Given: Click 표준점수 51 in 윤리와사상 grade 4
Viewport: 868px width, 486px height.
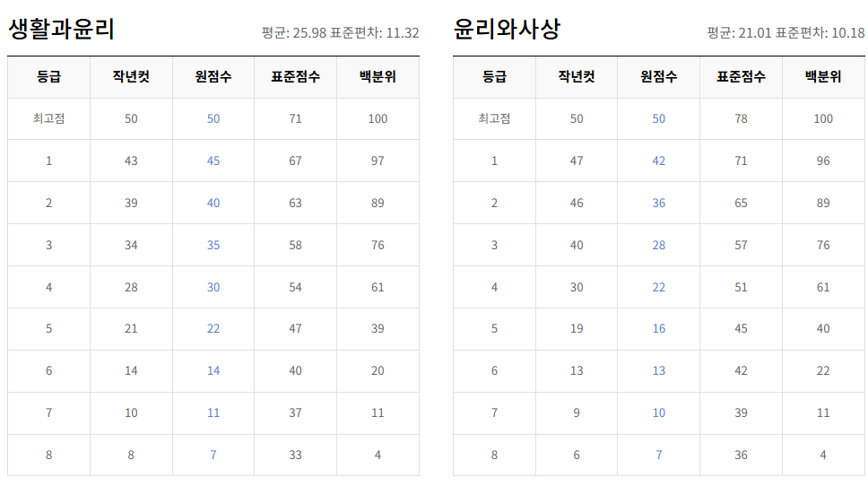Looking at the screenshot, I should (741, 287).
